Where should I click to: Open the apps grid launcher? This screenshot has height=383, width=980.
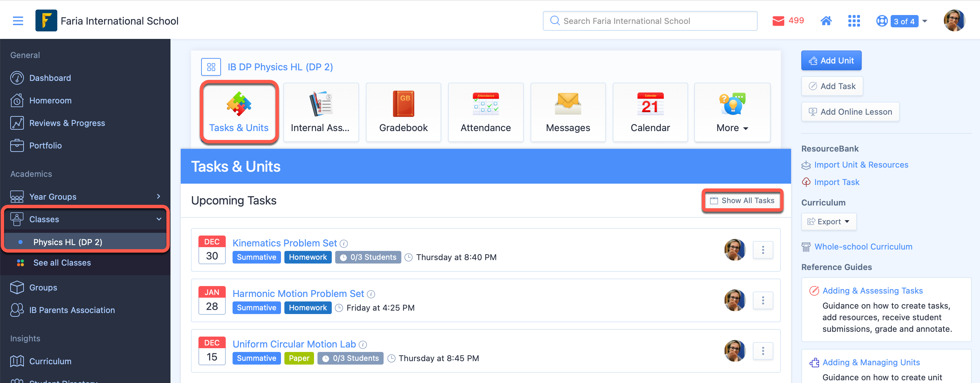point(854,20)
